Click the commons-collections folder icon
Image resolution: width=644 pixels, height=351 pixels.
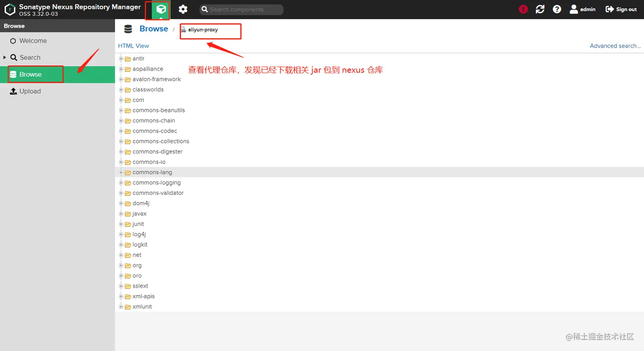pyautogui.click(x=128, y=141)
